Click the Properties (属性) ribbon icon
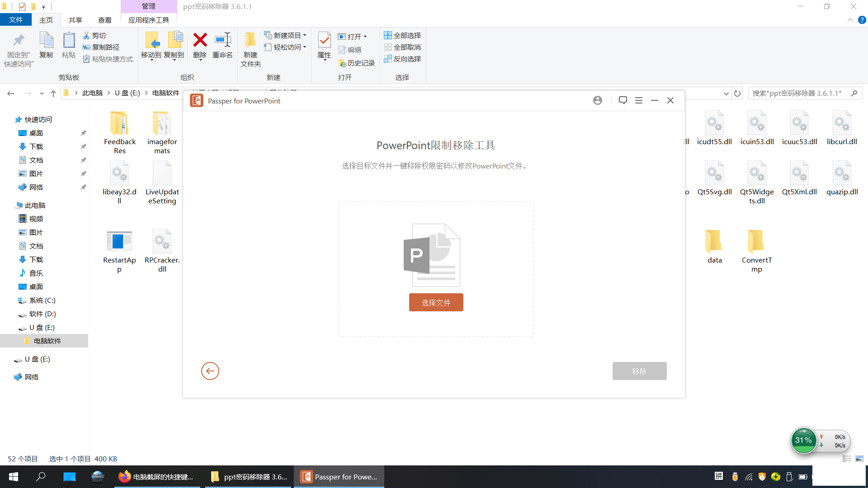 324,41
